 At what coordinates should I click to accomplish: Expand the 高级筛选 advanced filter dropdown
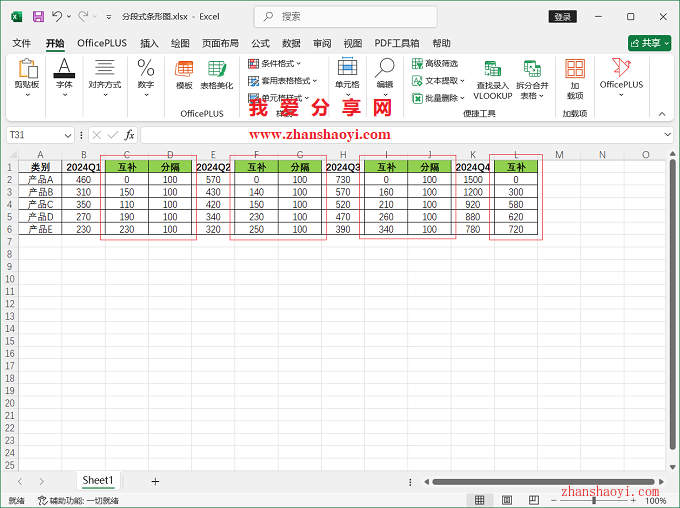[440, 64]
